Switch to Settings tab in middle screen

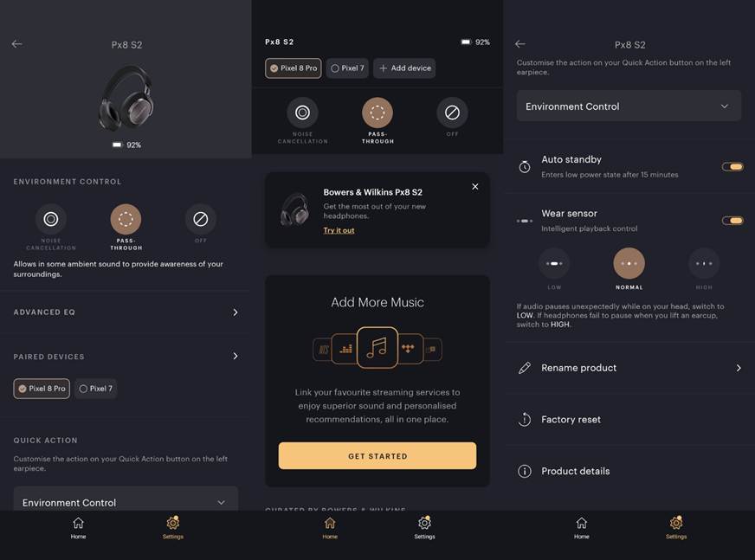pos(424,528)
